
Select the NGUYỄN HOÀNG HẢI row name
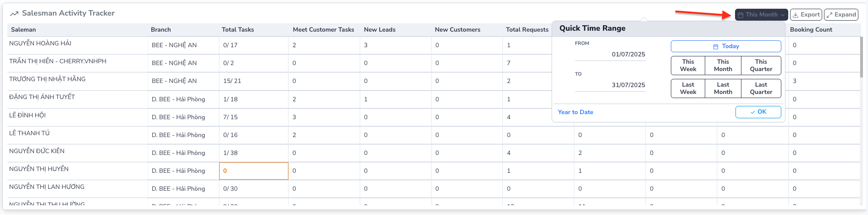click(x=40, y=43)
